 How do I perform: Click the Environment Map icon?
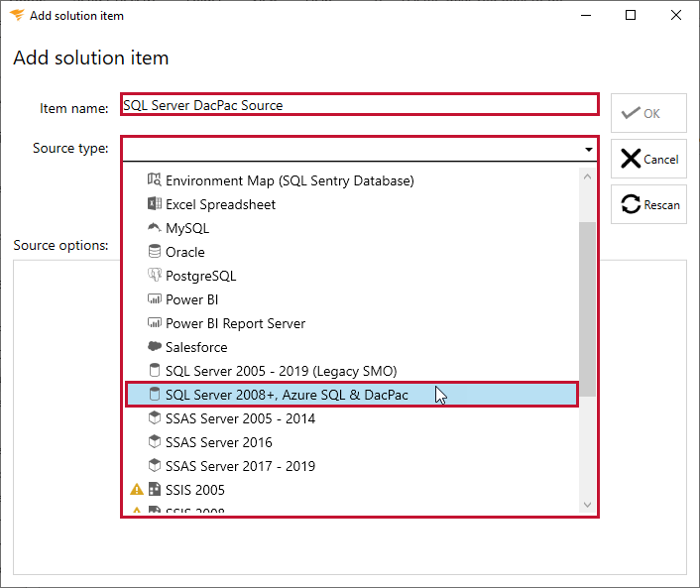click(x=155, y=179)
